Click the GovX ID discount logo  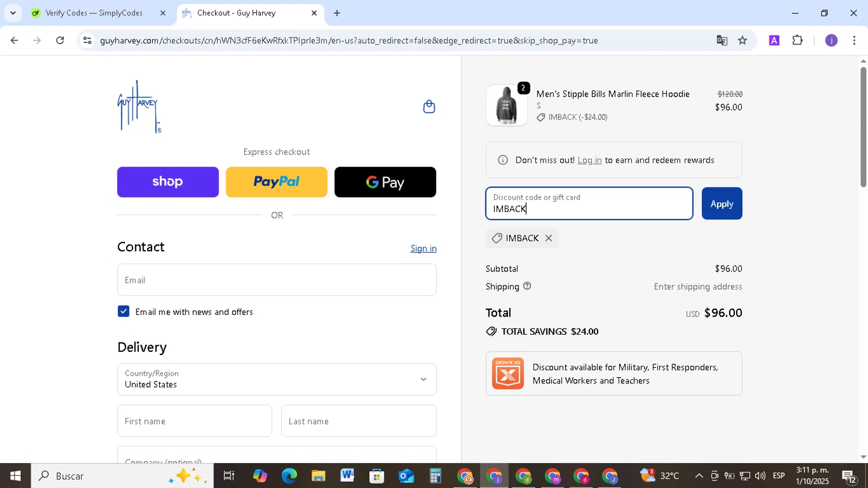pos(507,373)
